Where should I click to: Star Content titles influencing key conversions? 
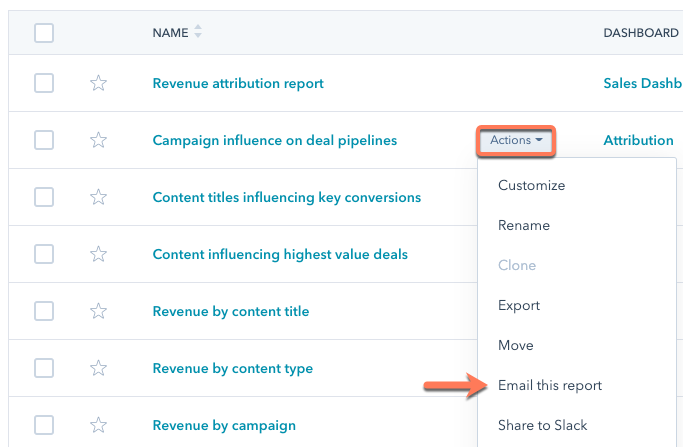point(98,198)
